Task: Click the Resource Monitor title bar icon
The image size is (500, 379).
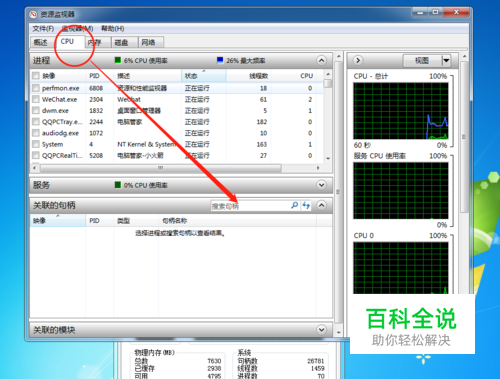Action: tap(33, 14)
